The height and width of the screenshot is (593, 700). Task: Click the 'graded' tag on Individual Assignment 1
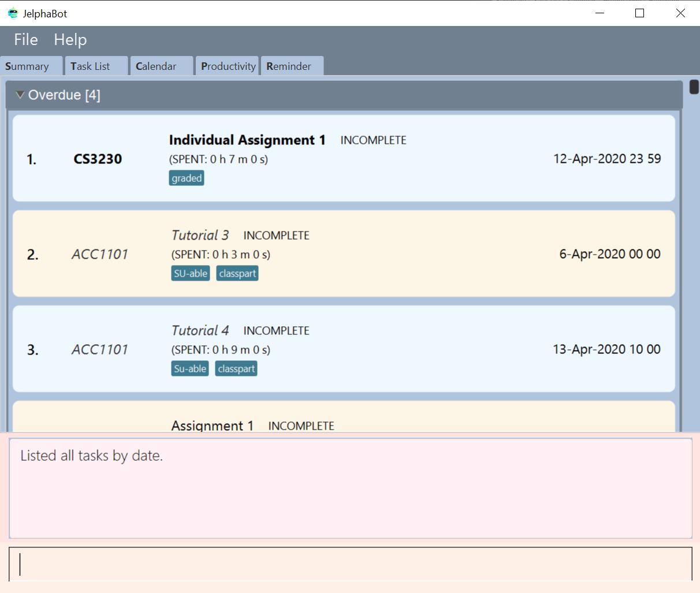coord(187,178)
